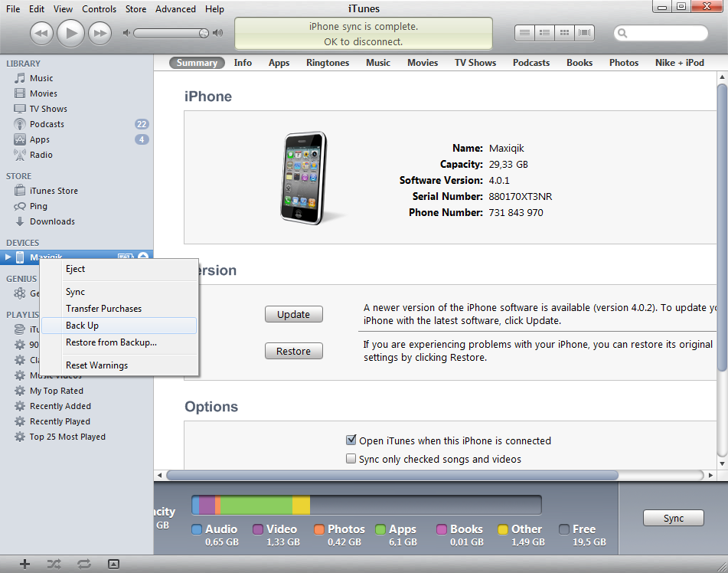Image resolution: width=728 pixels, height=573 pixels.
Task: Click the Restore button
Action: pyautogui.click(x=293, y=352)
